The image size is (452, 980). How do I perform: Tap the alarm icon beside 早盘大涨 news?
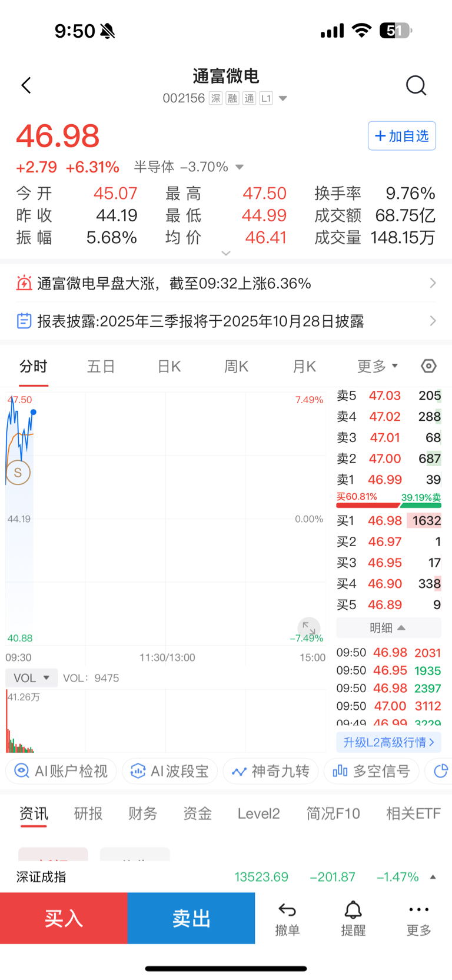[x=24, y=283]
